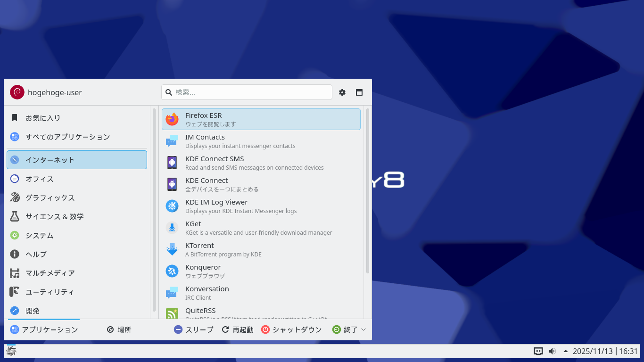
Task: Open launcher settings via gear icon
Action: (342, 92)
